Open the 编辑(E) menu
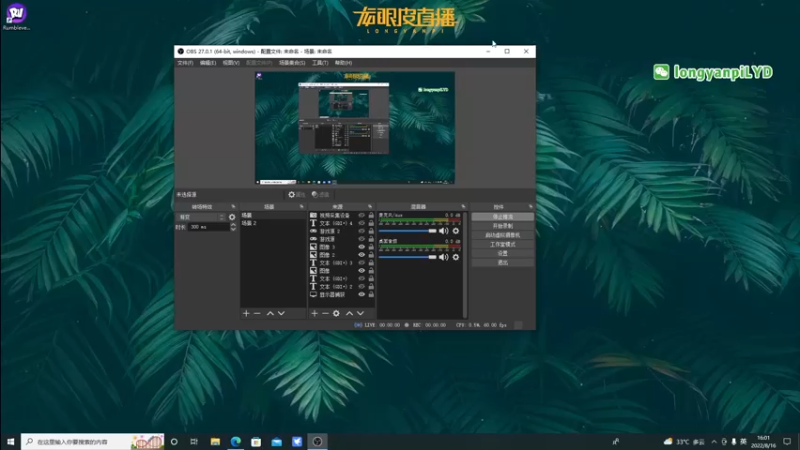The width and height of the screenshot is (800, 450). coord(208,63)
